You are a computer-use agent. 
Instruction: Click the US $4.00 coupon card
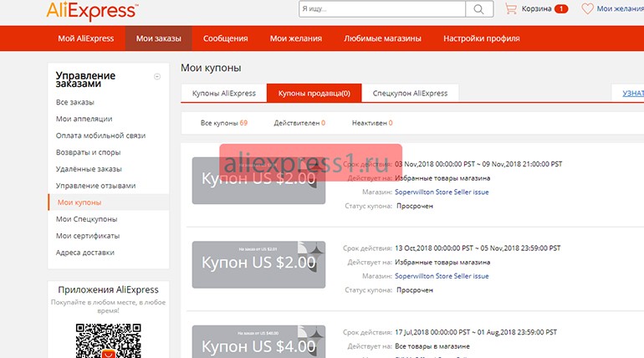(x=258, y=341)
